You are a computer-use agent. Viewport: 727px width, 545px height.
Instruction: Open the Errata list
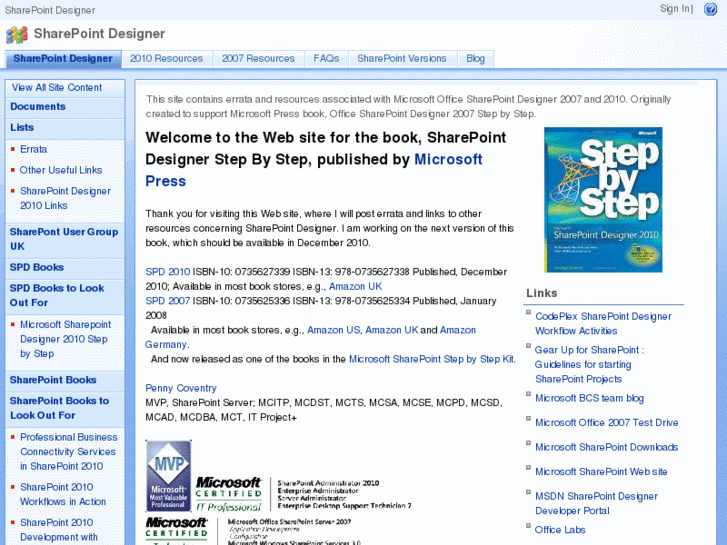pyautogui.click(x=33, y=149)
